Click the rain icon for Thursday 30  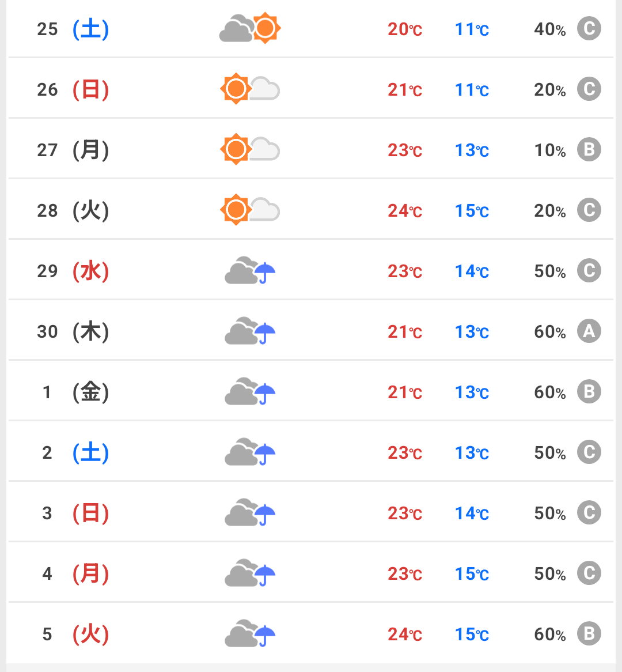tap(250, 331)
